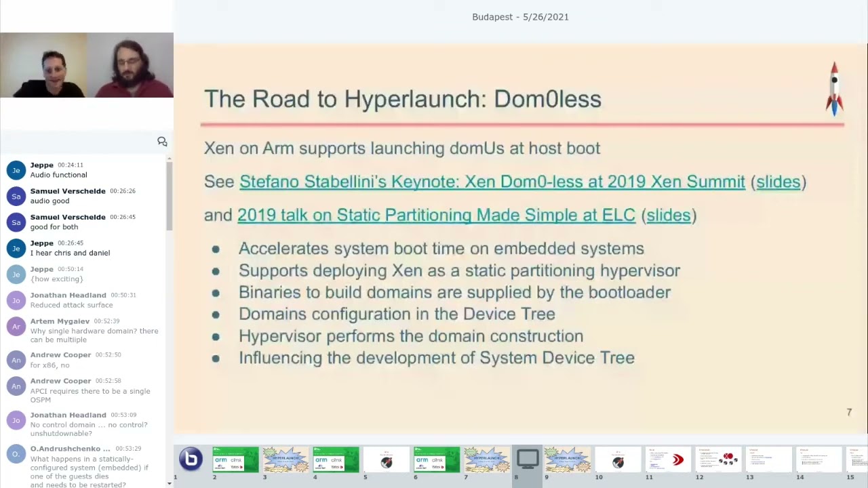
Task: Jump to chat message 'audio good'
Action: pos(50,201)
